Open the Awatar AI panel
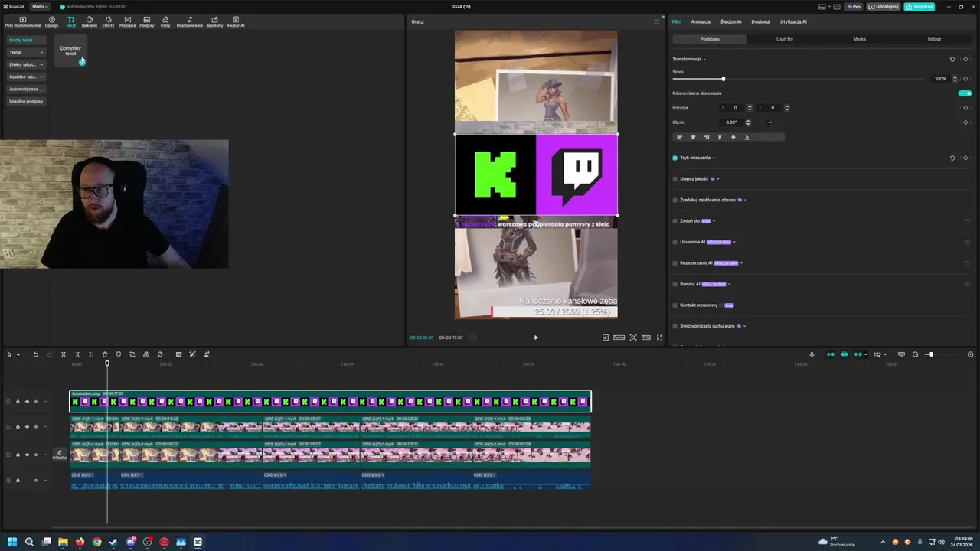 235,21
